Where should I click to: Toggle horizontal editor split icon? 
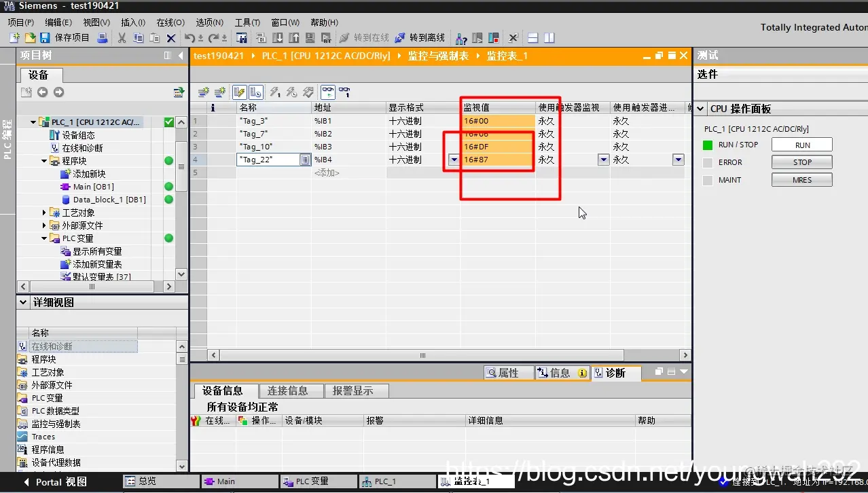(x=533, y=38)
